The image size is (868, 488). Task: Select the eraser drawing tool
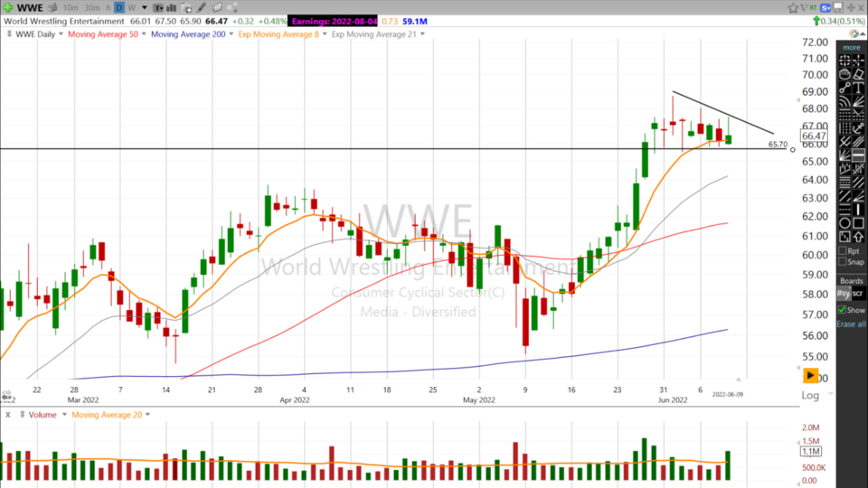tap(859, 73)
